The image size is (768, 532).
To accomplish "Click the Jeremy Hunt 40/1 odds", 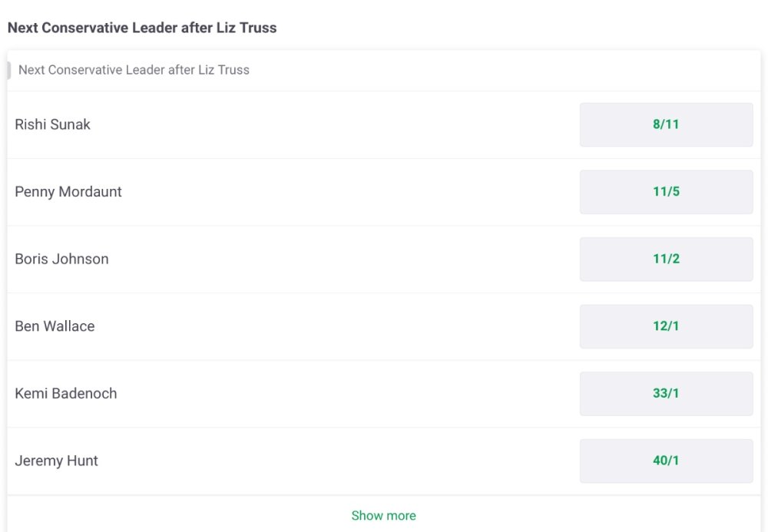I will tap(666, 461).
